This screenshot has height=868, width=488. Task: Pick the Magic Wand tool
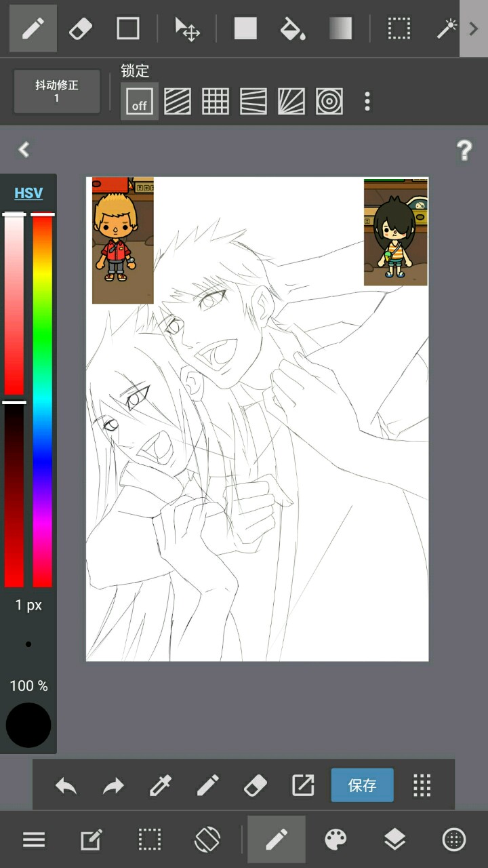pos(445,28)
